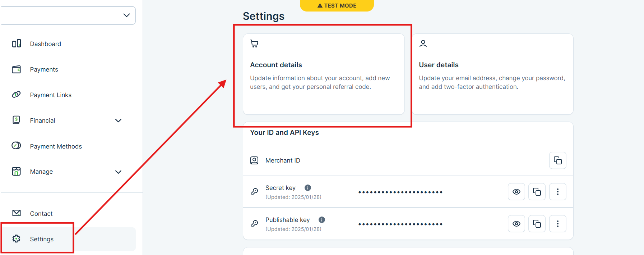Show the Publishable key value
The image size is (644, 255).
(x=516, y=224)
